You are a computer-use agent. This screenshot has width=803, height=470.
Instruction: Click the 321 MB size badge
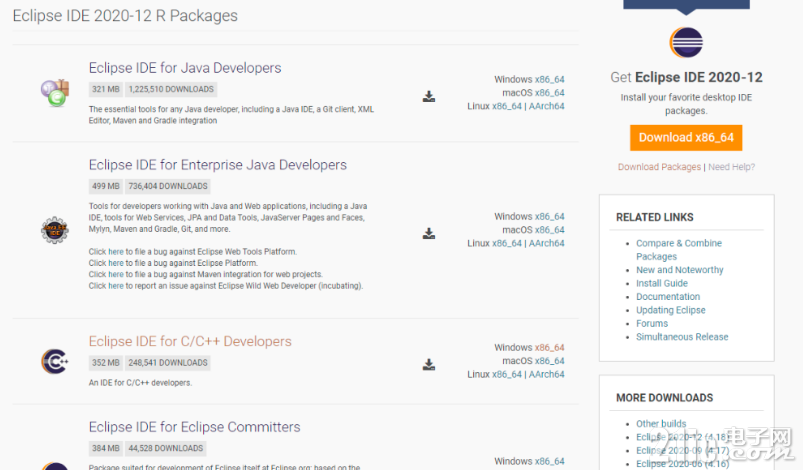[x=105, y=89]
